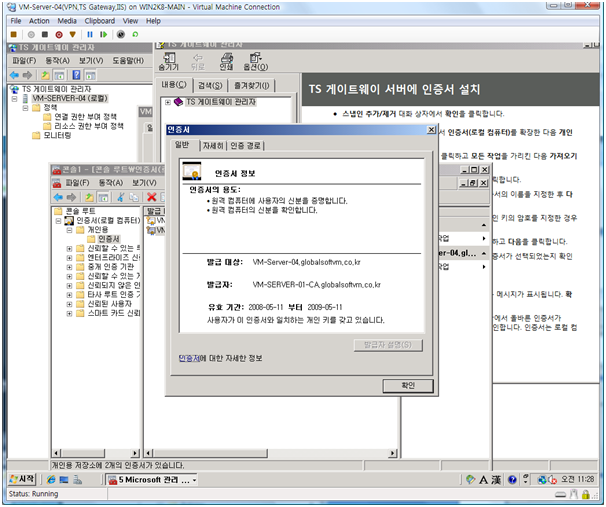
Task: Select 리소스 권한 부여 정책 tree item
Action: pyautogui.click(x=89, y=126)
